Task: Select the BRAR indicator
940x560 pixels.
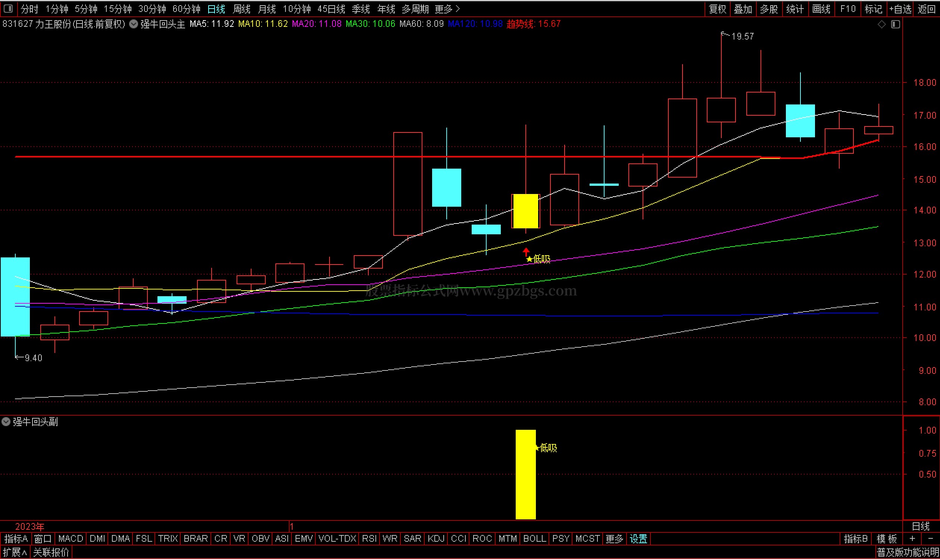Action: click(x=196, y=539)
